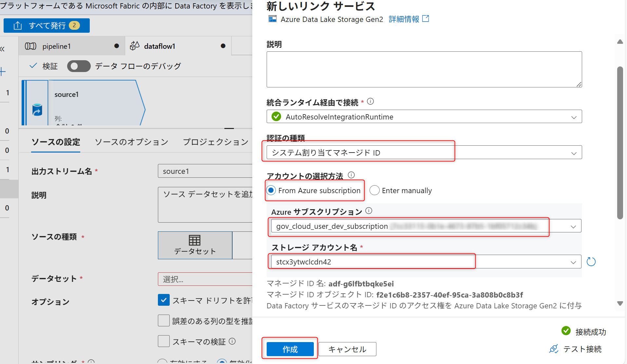Check 誤差のある列の型を推論
This screenshot has width=627, height=364.
tap(164, 320)
